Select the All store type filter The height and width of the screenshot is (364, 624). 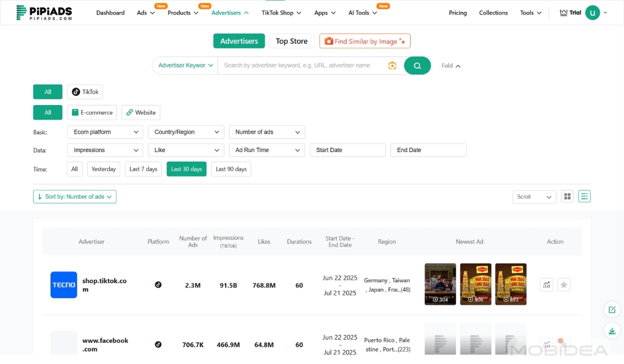48,112
